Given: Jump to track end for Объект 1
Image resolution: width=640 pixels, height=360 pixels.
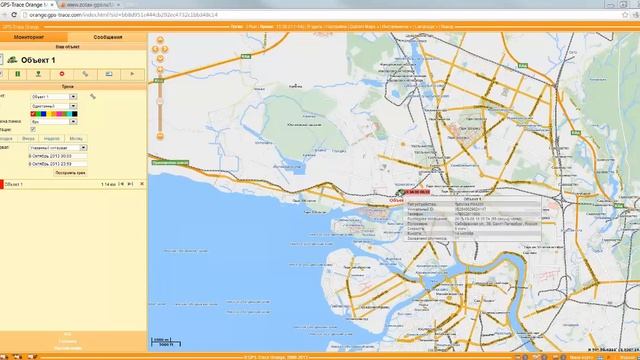Looking at the screenshot, I should click(x=130, y=184).
